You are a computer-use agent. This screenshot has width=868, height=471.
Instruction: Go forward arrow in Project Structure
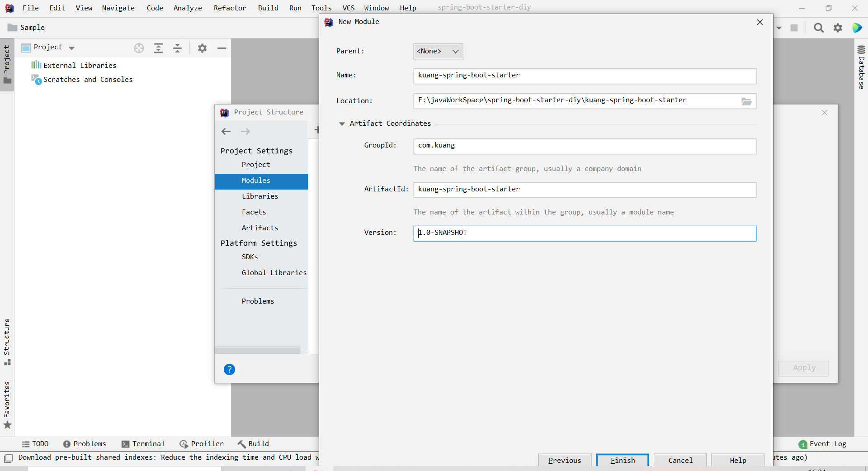click(x=245, y=132)
